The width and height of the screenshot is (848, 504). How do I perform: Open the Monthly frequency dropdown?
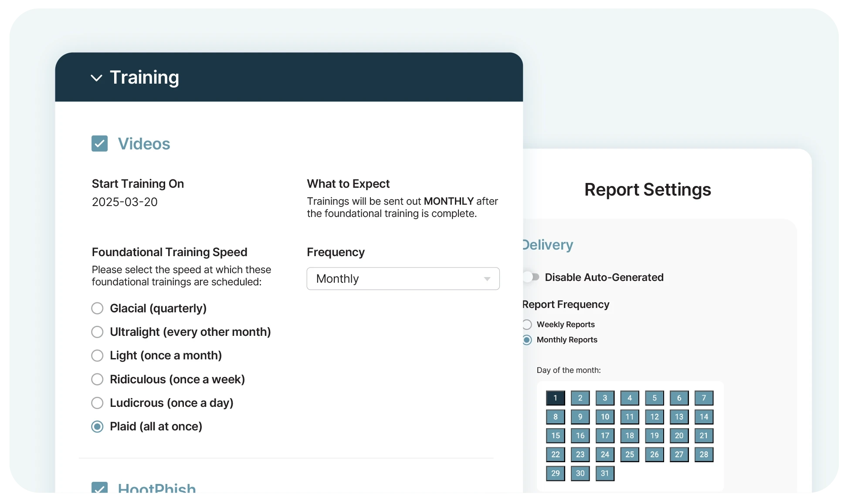coord(403,279)
